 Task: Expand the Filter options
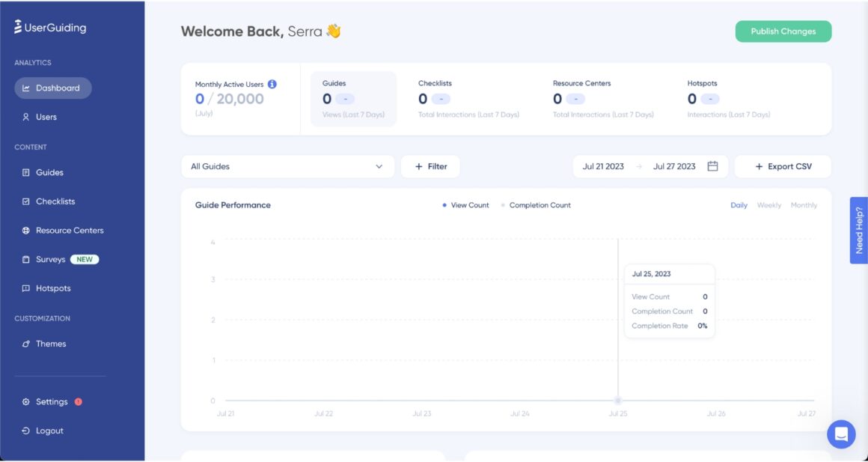coord(430,165)
